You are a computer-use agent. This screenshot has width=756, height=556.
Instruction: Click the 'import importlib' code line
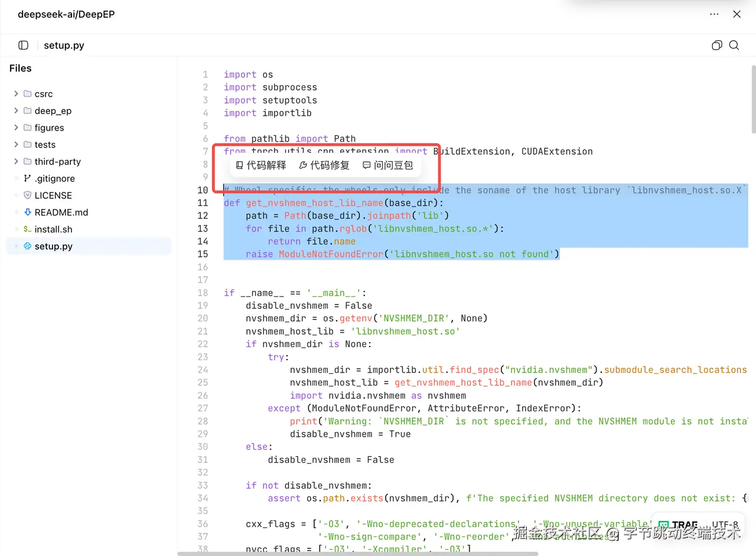tap(268, 113)
